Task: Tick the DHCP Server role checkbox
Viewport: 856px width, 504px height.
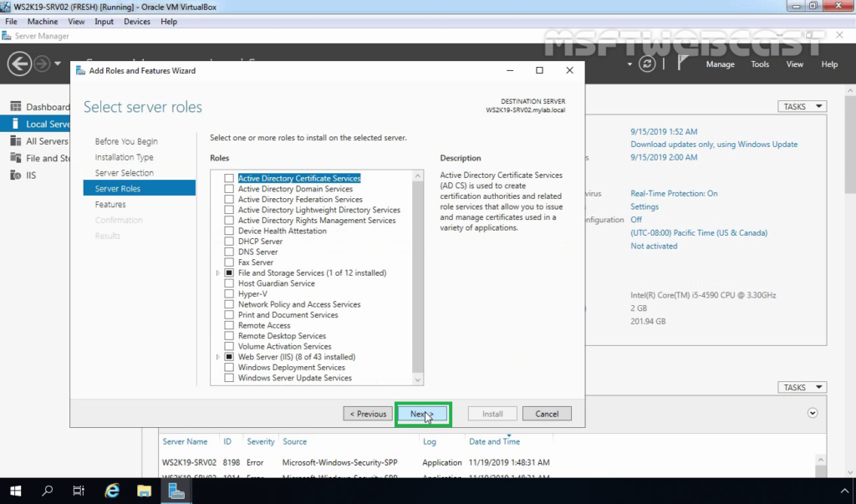Action: pos(229,242)
